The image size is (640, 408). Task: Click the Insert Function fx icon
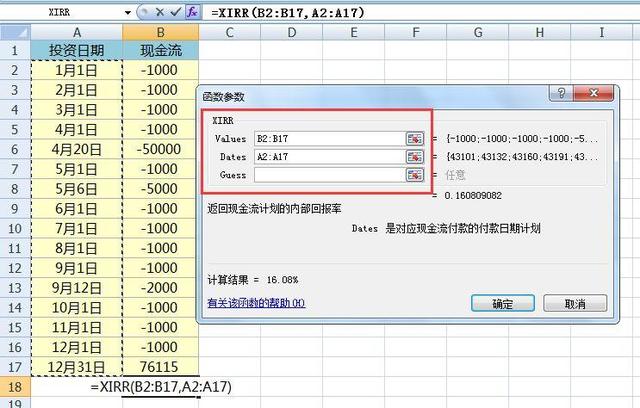[192, 12]
